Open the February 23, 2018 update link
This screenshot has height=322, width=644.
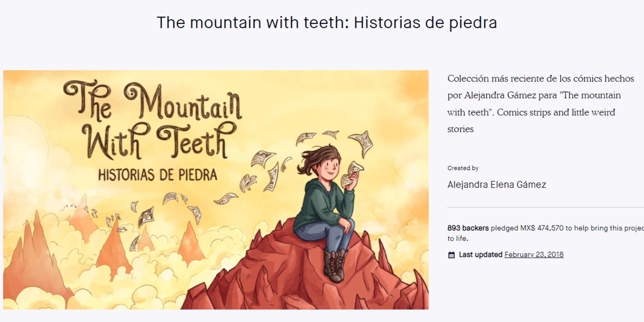click(534, 255)
